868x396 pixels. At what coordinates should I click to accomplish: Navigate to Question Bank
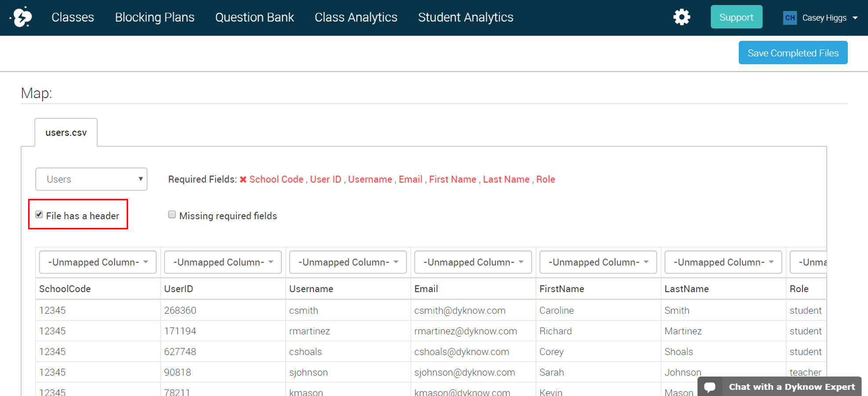tap(255, 17)
